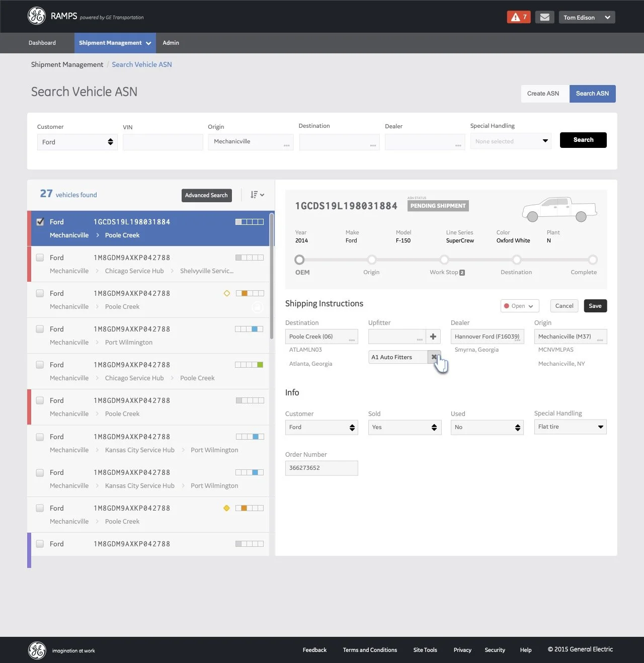The height and width of the screenshot is (663, 644).
Task: Click the VIN search field
Action: 163,142
